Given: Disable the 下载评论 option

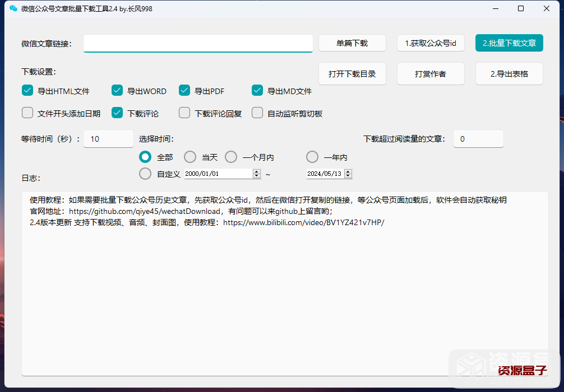Looking at the screenshot, I should click(117, 113).
